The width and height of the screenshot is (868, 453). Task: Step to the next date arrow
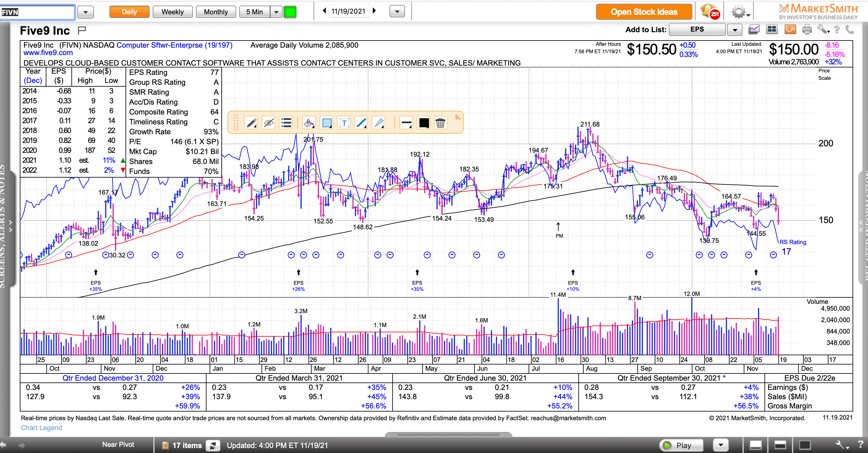[x=374, y=11]
